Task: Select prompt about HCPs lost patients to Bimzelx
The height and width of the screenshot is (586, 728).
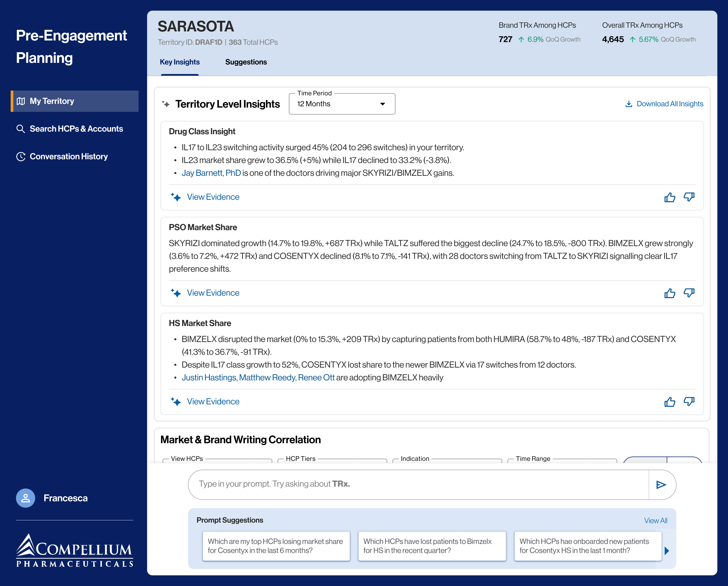Action: pyautogui.click(x=432, y=546)
